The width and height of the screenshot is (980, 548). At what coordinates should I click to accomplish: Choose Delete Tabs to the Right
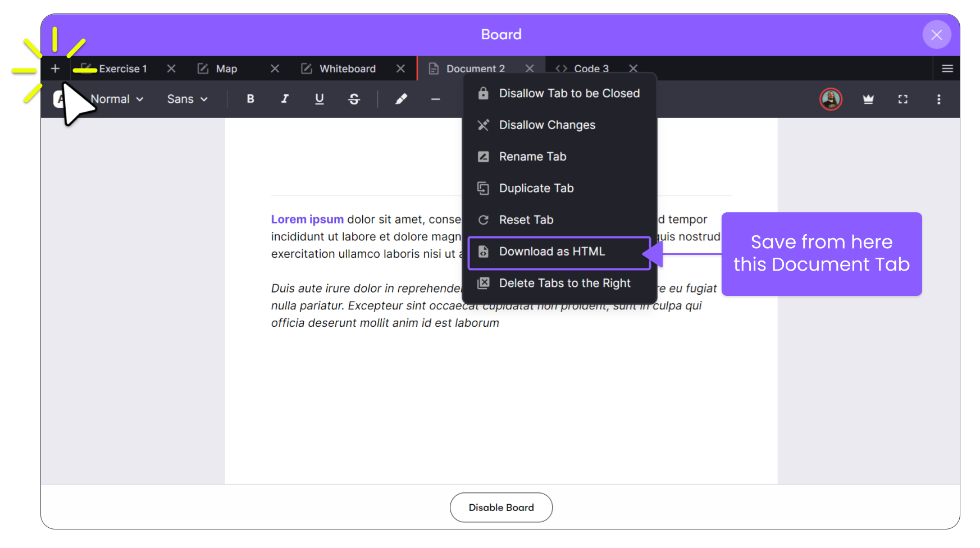560,283
